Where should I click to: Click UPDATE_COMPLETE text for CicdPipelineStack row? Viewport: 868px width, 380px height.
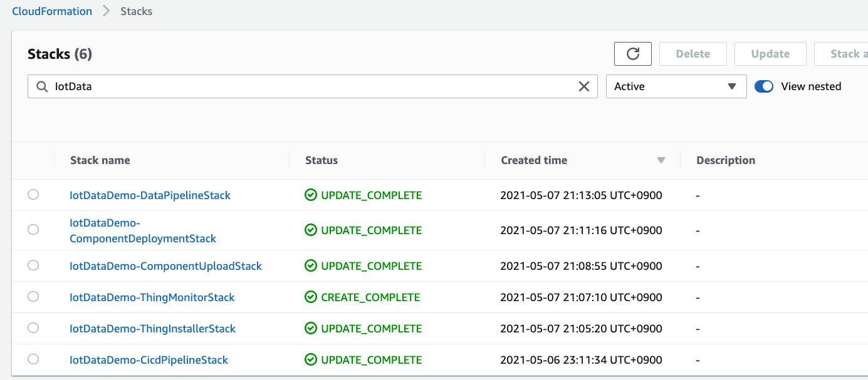tap(372, 360)
